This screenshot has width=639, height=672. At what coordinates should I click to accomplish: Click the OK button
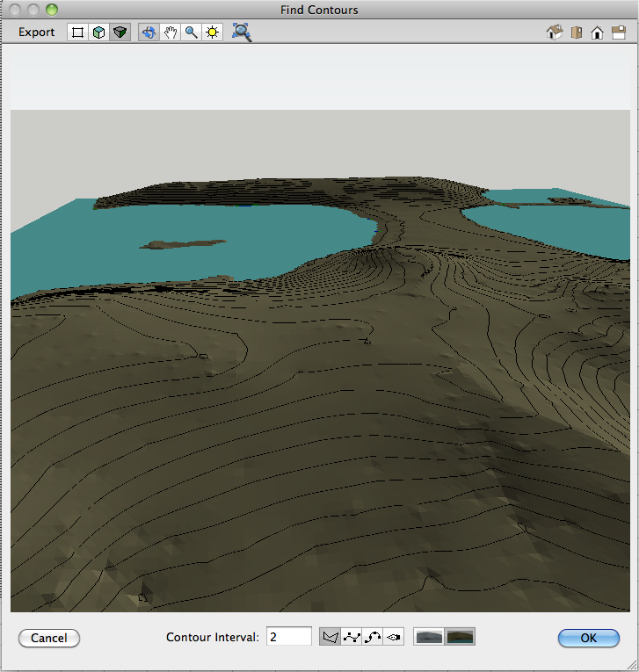coord(588,638)
